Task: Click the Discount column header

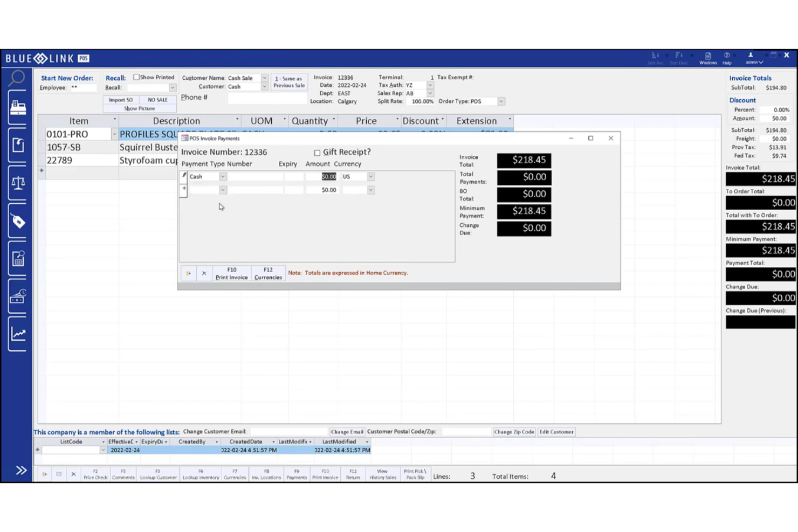Action: (x=423, y=121)
